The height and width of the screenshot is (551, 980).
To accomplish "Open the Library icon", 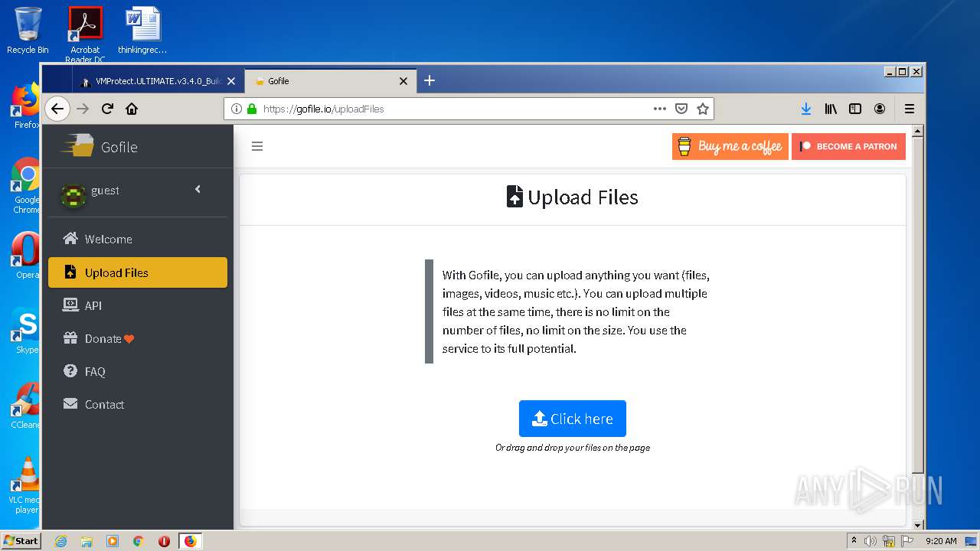I will tap(831, 109).
